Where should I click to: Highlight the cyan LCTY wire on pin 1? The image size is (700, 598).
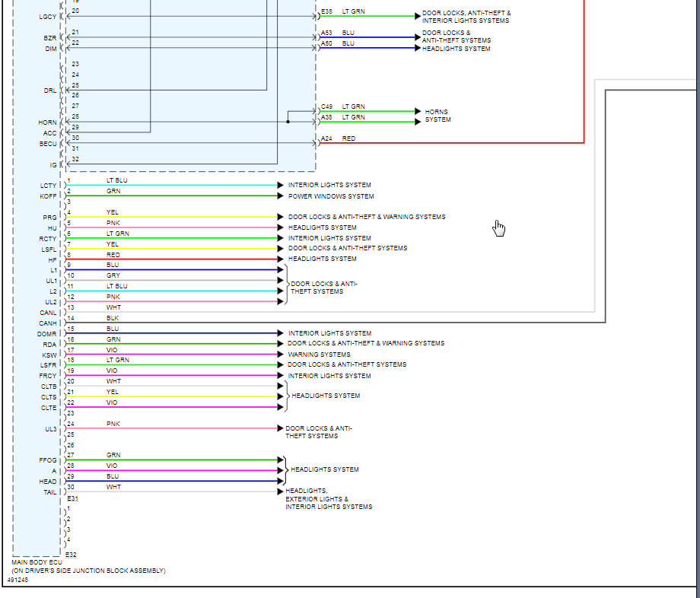click(172, 185)
